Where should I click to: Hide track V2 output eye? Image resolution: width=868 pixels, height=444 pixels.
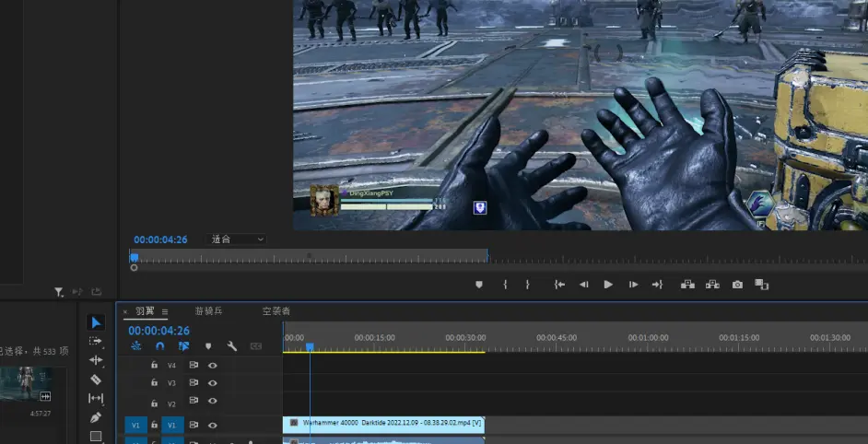pos(213,401)
